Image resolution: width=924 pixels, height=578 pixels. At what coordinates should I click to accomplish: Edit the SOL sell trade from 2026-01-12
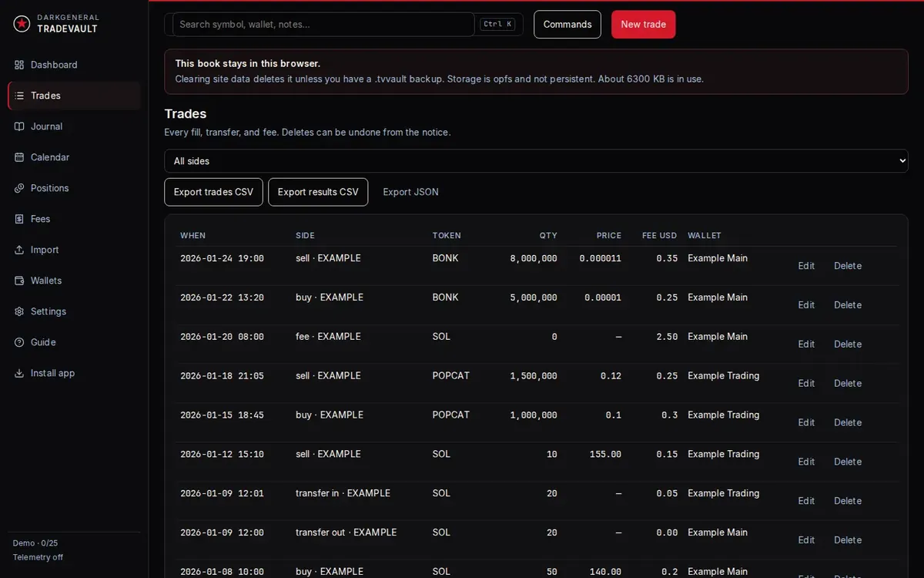[x=806, y=462]
